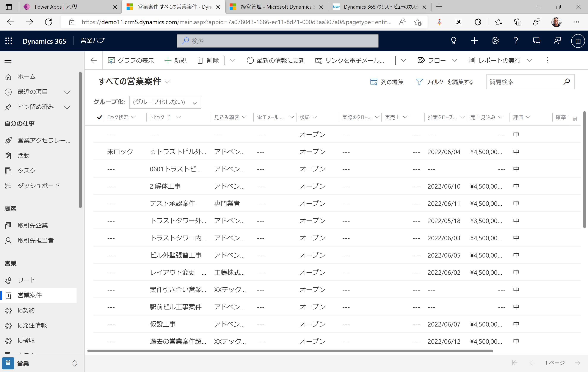
Task: Click the Assistant lightbulb icon
Action: pyautogui.click(x=453, y=41)
